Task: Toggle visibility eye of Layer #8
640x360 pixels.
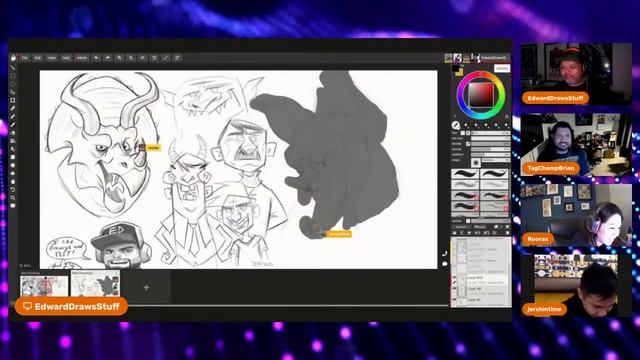Action: coord(454,288)
